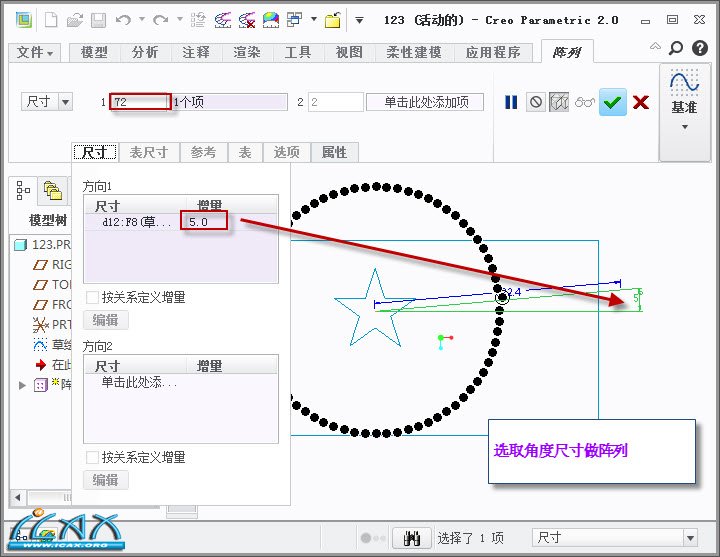The image size is (720, 557).
Task: Click the 单击此处添加项 collector
Action: tap(425, 102)
